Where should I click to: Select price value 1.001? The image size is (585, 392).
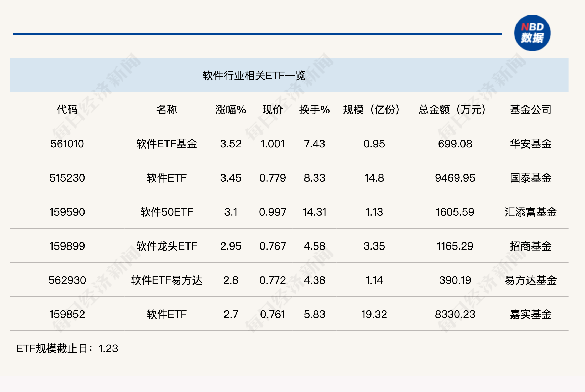[x=273, y=144]
